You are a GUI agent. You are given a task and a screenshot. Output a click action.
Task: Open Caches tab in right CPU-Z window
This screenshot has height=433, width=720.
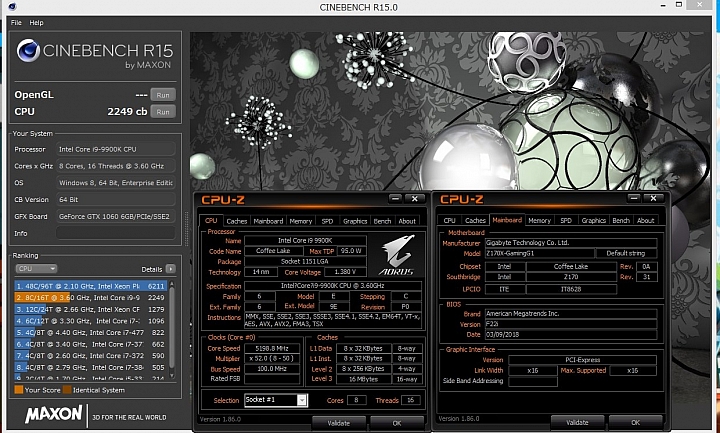[x=475, y=220]
